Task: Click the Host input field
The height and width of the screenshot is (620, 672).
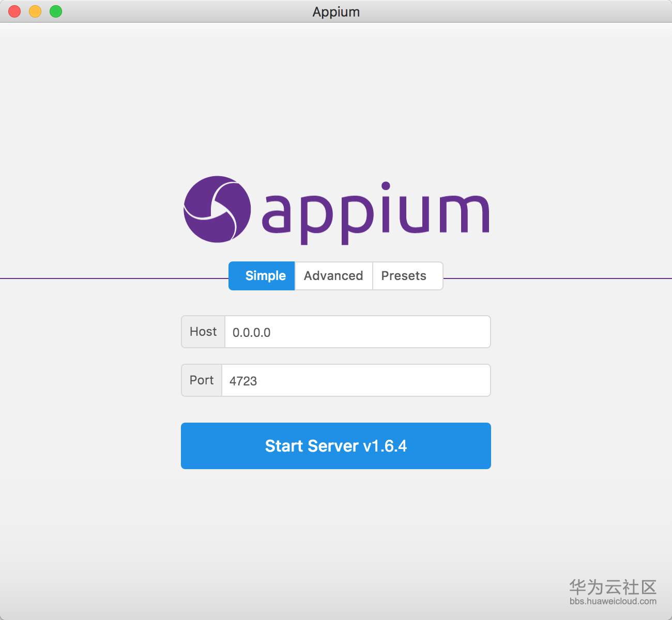Action: (x=358, y=332)
